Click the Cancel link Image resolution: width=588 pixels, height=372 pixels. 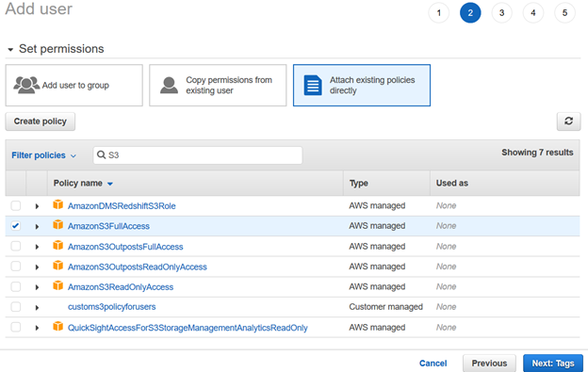click(x=433, y=363)
